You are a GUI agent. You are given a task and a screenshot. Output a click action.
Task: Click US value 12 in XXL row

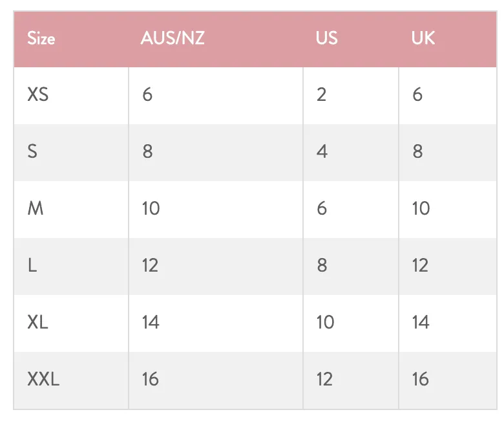pos(324,379)
